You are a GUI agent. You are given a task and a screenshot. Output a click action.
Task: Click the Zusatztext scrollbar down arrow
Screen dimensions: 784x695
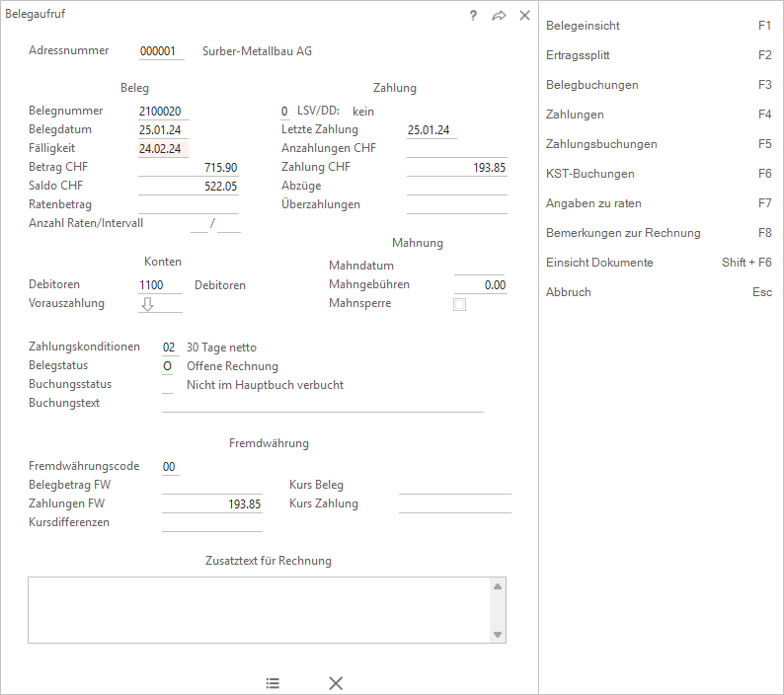498,635
